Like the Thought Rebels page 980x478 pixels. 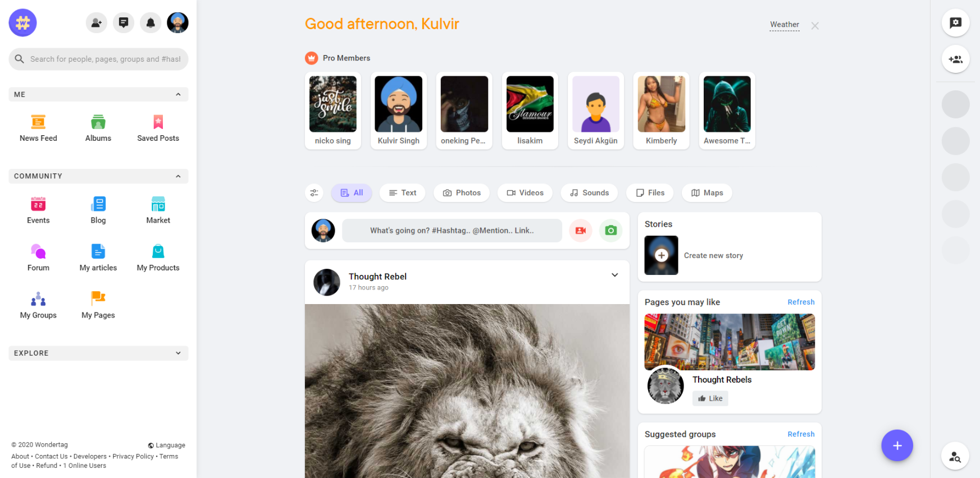click(710, 398)
